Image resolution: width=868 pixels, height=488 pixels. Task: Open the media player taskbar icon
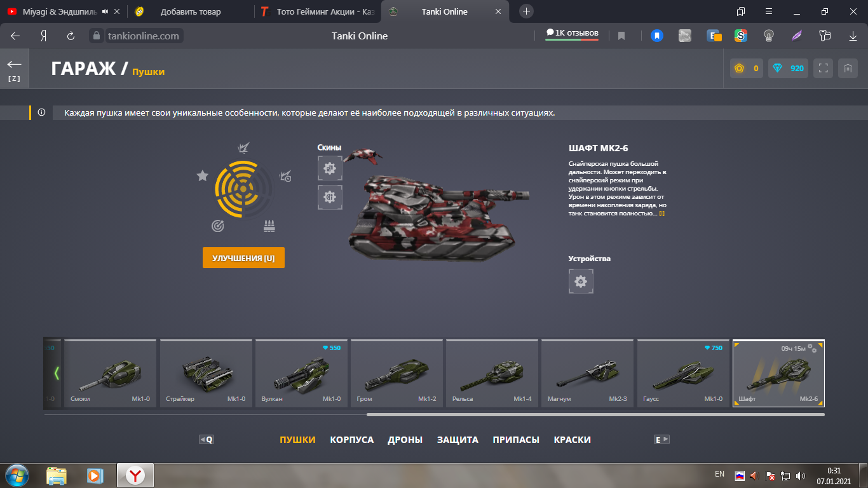tap(95, 475)
